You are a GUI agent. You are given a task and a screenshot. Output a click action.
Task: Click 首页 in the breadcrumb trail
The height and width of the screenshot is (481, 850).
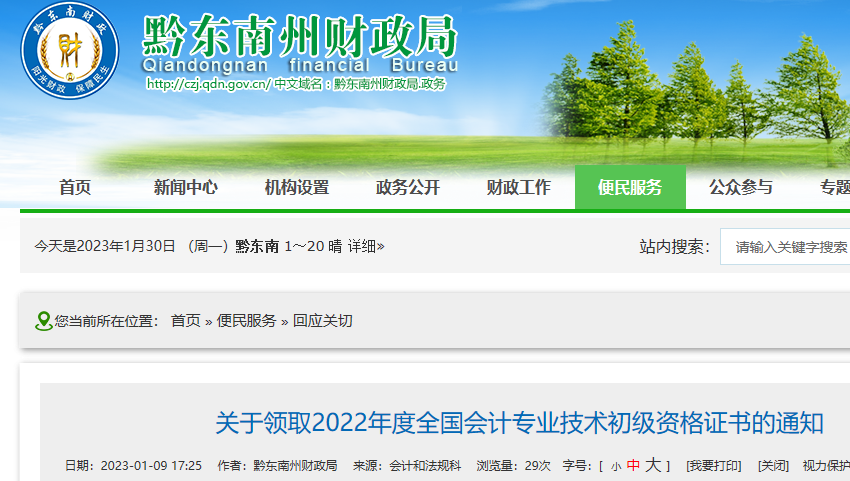pos(186,320)
